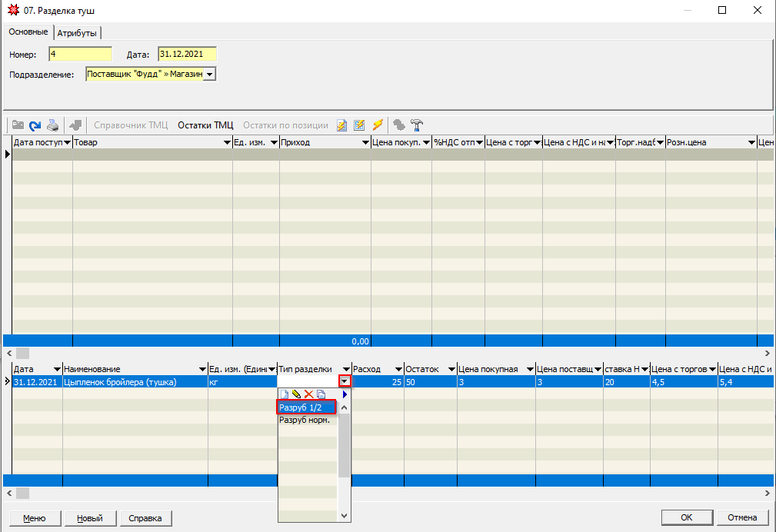Click the lightning bolt toolbar icon
Viewport: 776px width, 532px height.
coord(378,125)
